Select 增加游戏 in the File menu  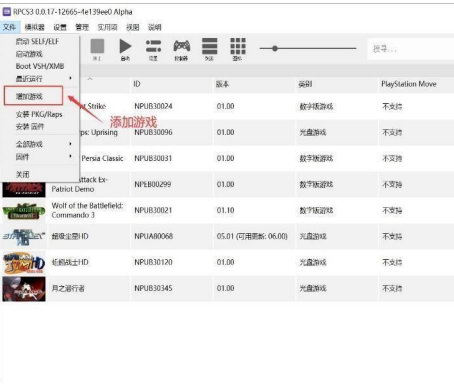point(33,96)
